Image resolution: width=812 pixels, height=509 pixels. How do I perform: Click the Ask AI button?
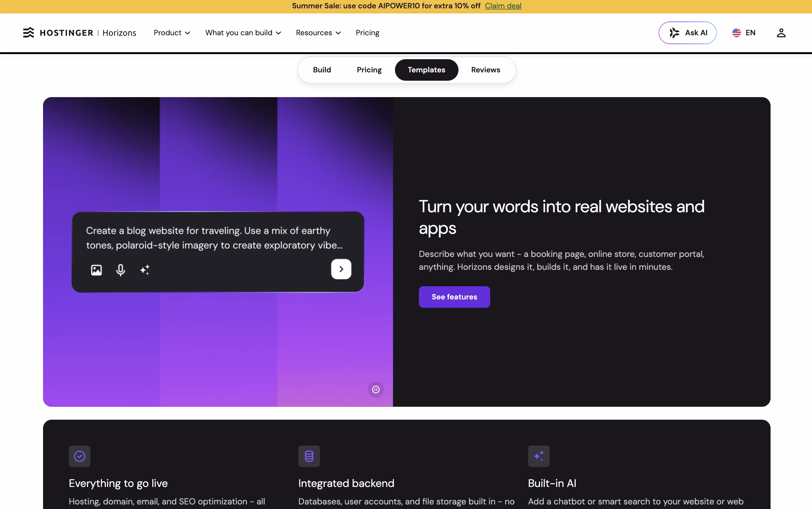pyautogui.click(x=687, y=33)
